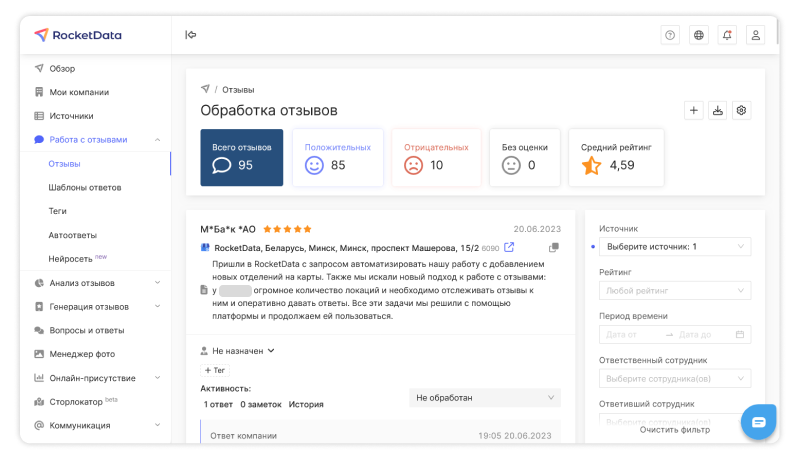Filter by positive reviews card
The width and height of the screenshot is (800, 460).
click(x=337, y=157)
